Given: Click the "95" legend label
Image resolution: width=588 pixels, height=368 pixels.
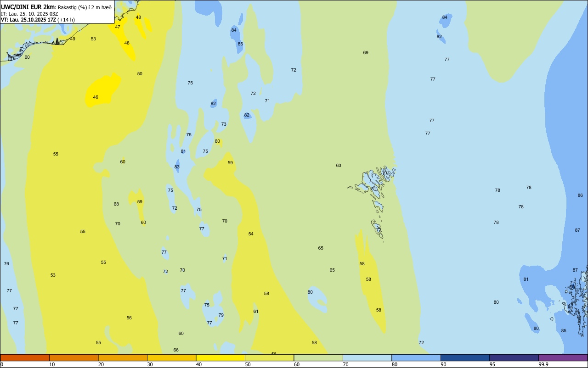Looking at the screenshot, I should 492,364.
